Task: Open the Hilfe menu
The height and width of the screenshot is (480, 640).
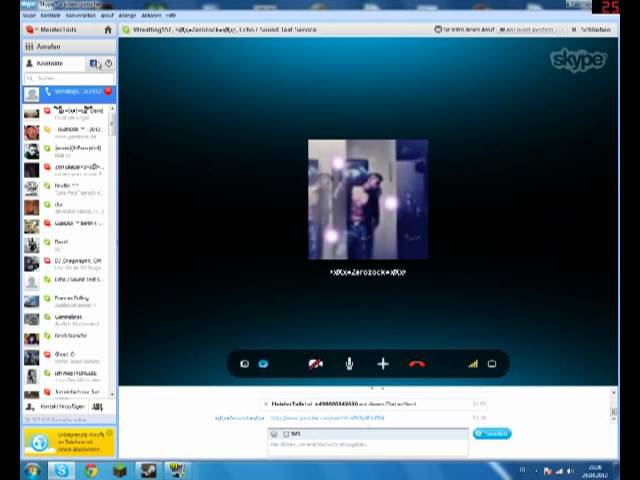Action: coord(171,15)
